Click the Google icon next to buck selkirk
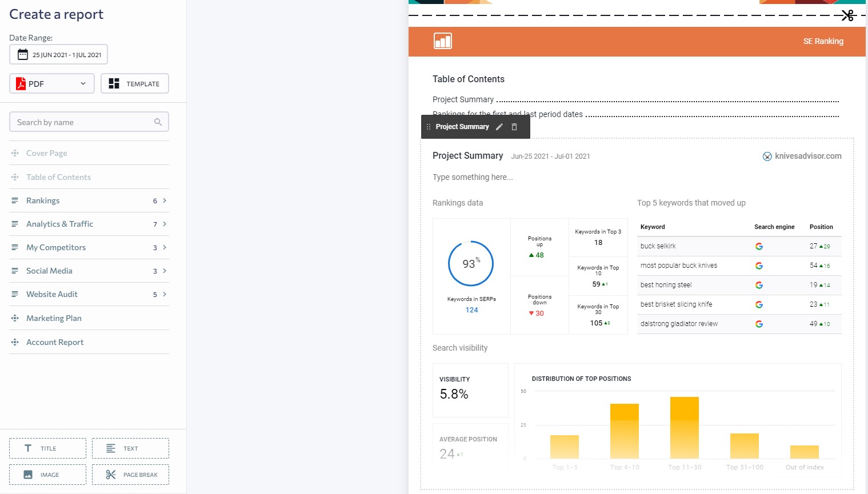The width and height of the screenshot is (868, 494). 759,246
